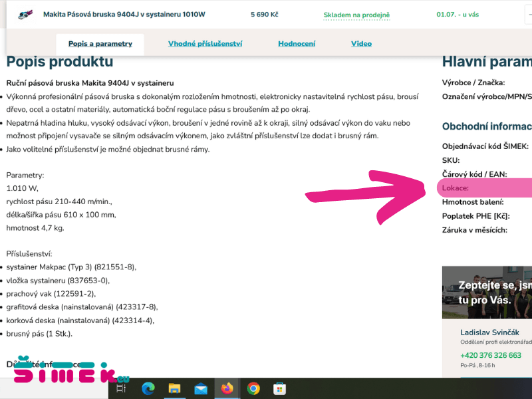The image size is (532, 399).
Task: Click 'délka/šířka pásu 610 x 100 mm' line
Action: pyautogui.click(x=61, y=215)
